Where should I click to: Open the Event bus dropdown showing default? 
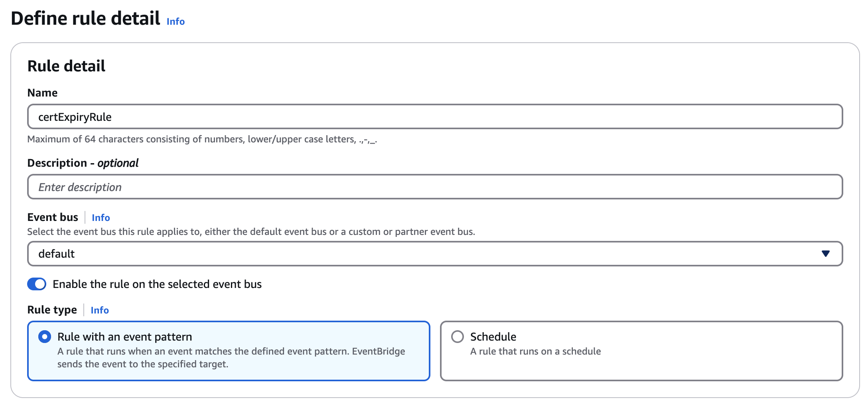tap(435, 254)
